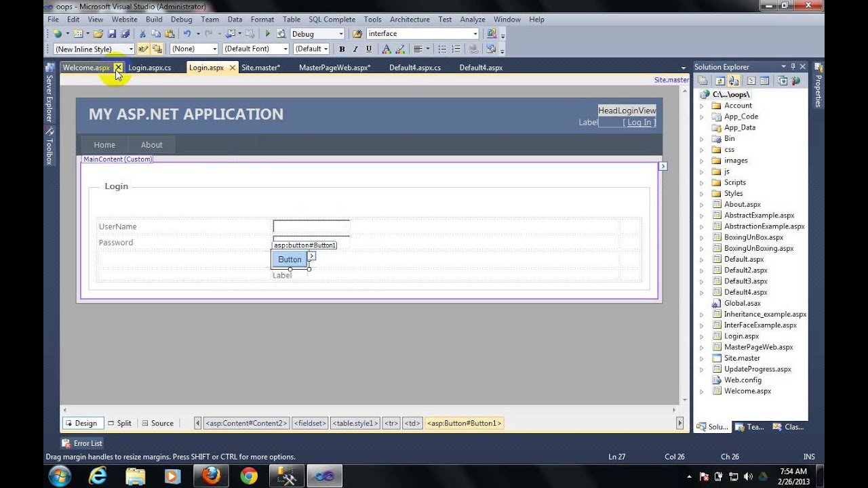Viewport: 868px width, 488px height.
Task: Switch to Source view
Action: coord(157,423)
